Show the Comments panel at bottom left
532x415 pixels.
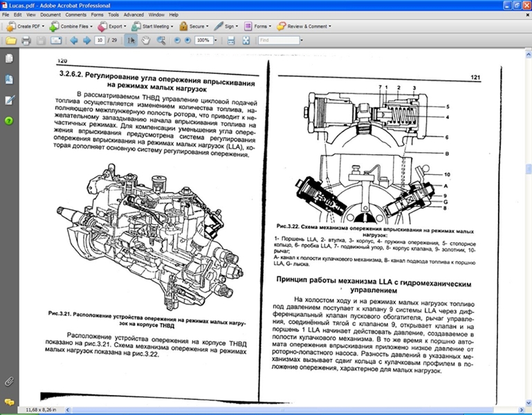(x=9, y=401)
